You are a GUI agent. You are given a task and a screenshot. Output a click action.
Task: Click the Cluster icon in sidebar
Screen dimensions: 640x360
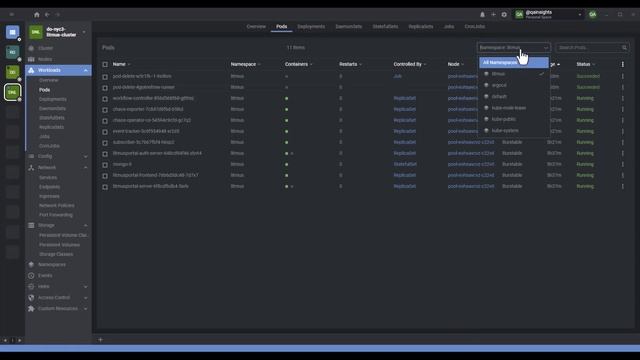tap(31, 48)
